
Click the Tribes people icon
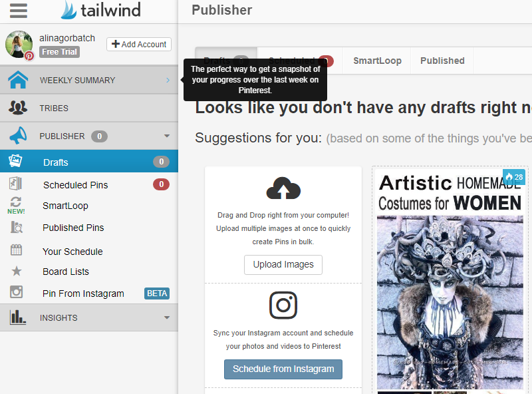tap(18, 108)
